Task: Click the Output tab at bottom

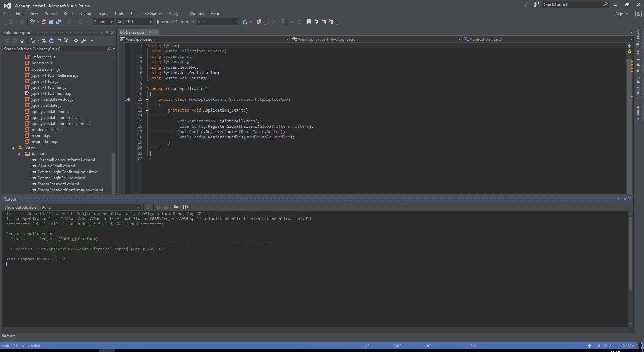Action: (8, 336)
